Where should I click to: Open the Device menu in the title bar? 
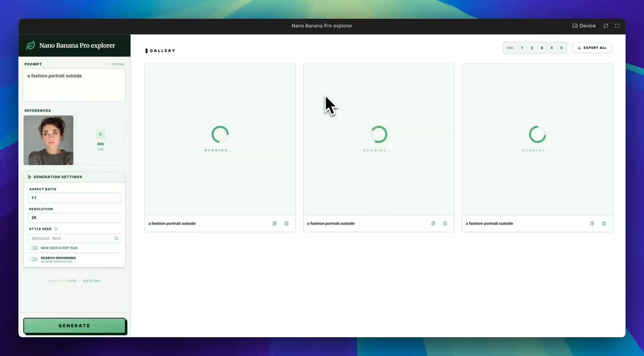coord(584,25)
